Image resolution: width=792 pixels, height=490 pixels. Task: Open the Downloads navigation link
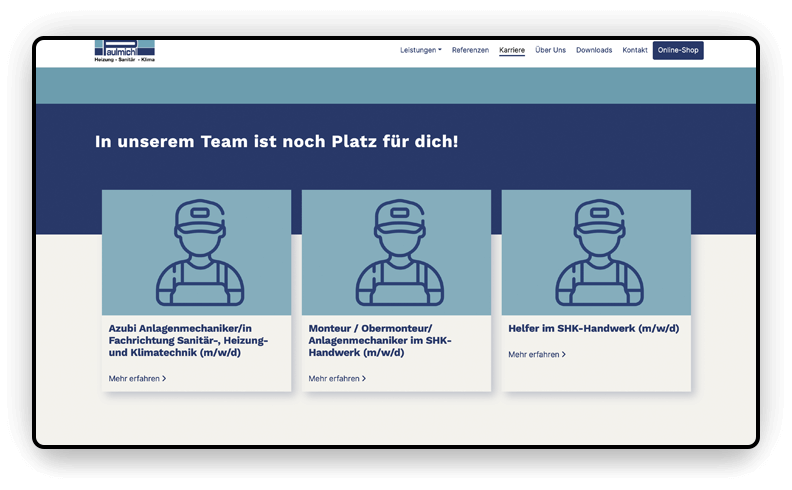click(594, 50)
